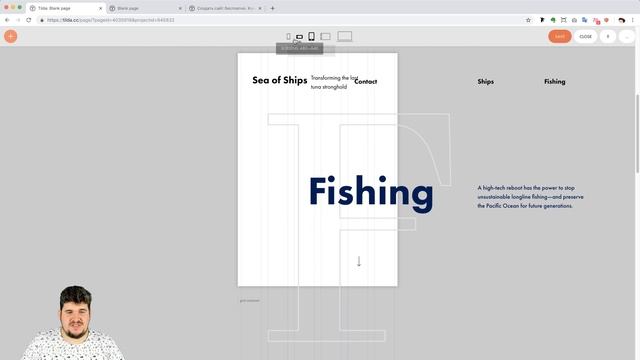Image resolution: width=640 pixels, height=360 pixels.
Task: Select the 'A high-tech reboot' paragraph
Action: (x=530, y=197)
